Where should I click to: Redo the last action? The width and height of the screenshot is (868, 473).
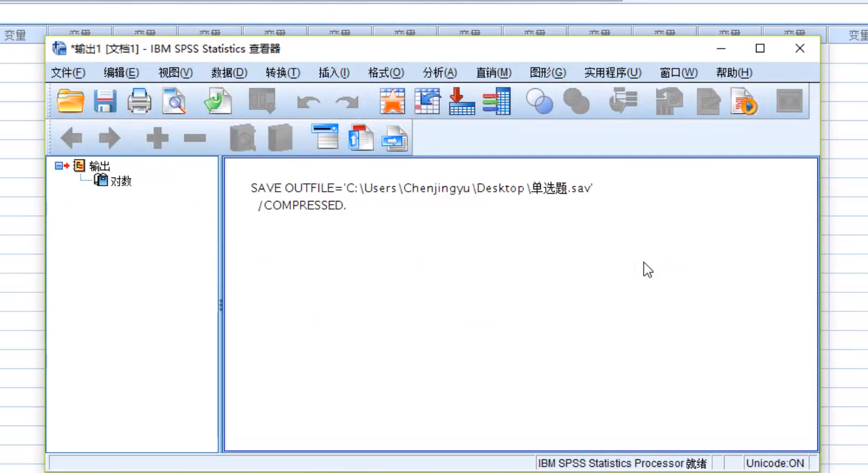click(347, 102)
